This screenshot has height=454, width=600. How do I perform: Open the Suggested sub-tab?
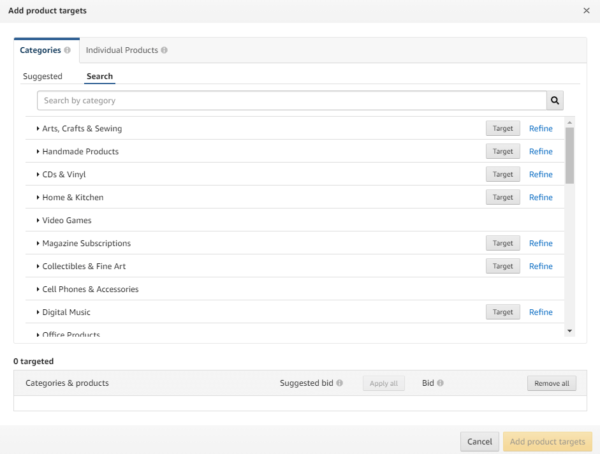pos(42,76)
